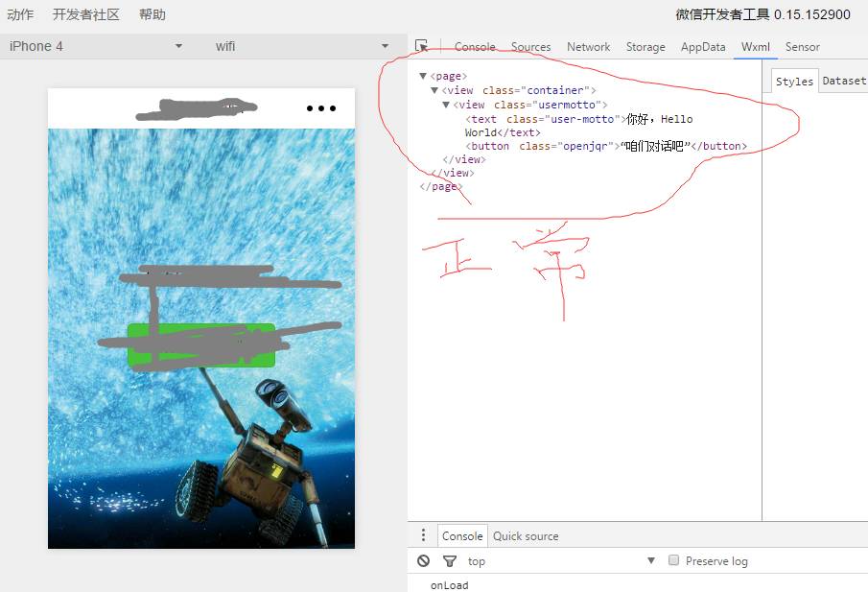Click the clear console icon
The height and width of the screenshot is (592, 868).
[424, 561]
